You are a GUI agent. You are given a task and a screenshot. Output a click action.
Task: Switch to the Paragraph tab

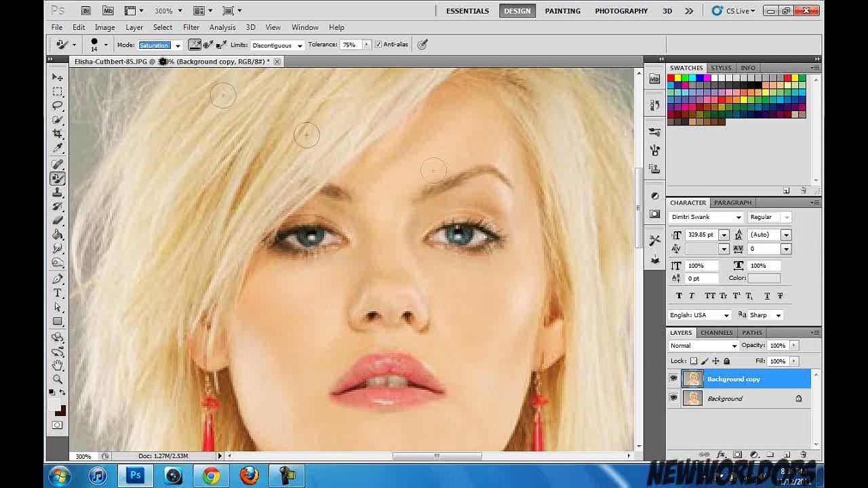click(732, 203)
